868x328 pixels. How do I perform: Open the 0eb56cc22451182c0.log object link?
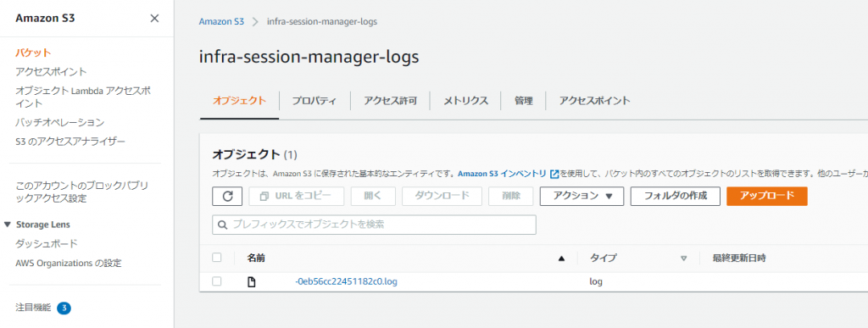(x=346, y=281)
